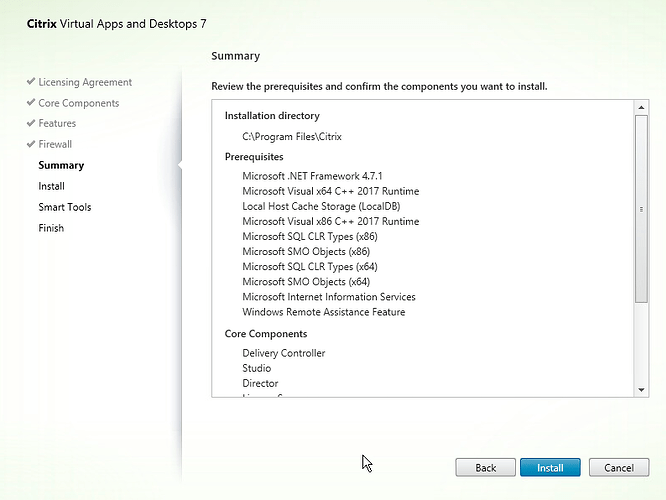Select Local Host Cache Storage (LocalDB) entry
Viewport: 666px width, 500px height.
(x=316, y=206)
